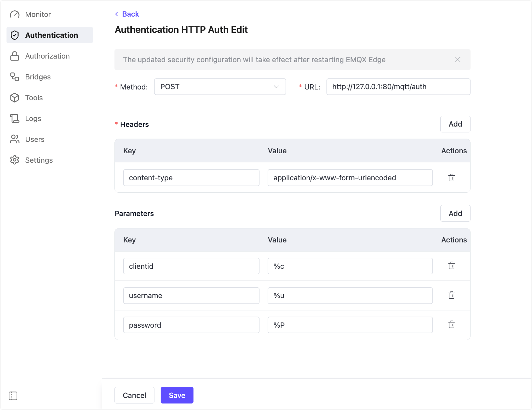The image size is (532, 410).
Task: Focus the URL input field
Action: click(x=398, y=87)
